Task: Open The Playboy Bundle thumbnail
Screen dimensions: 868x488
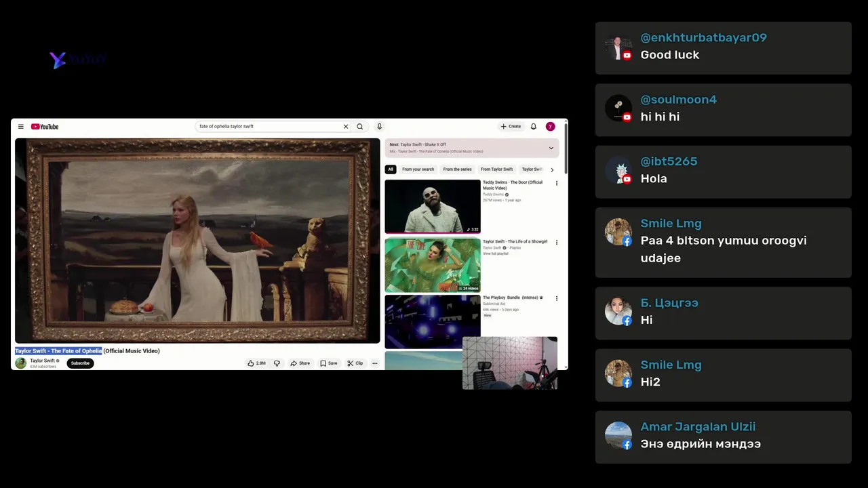Action: (433, 322)
